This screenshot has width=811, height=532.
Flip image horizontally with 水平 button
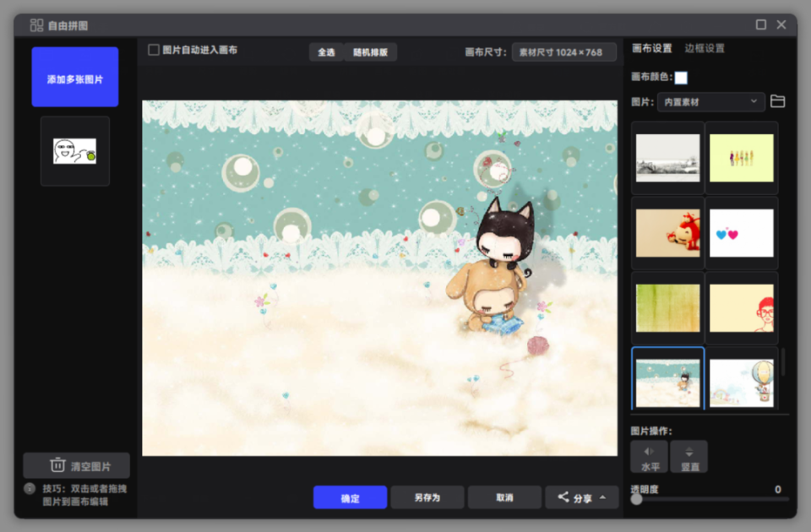[x=649, y=457]
